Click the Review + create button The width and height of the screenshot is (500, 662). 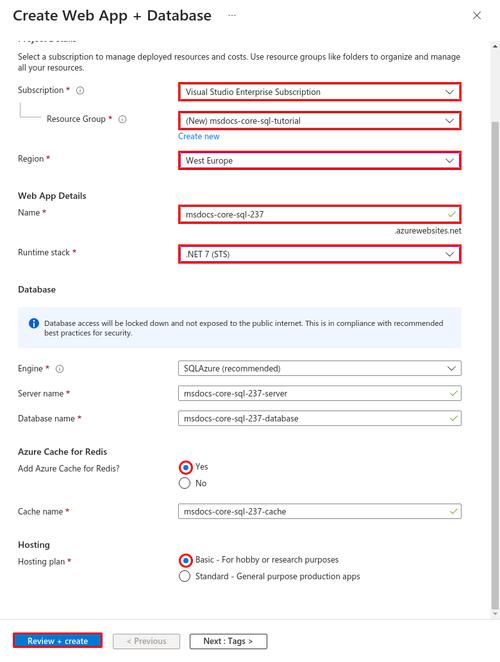pyautogui.click(x=57, y=641)
